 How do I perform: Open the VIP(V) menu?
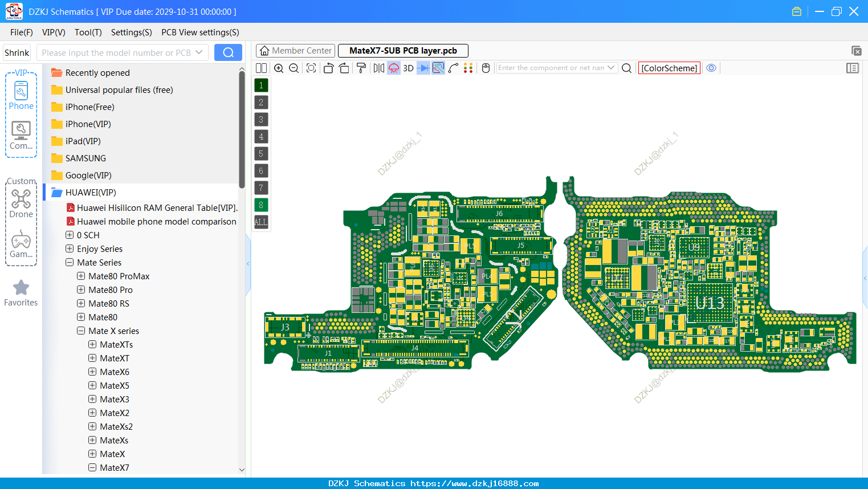54,32
